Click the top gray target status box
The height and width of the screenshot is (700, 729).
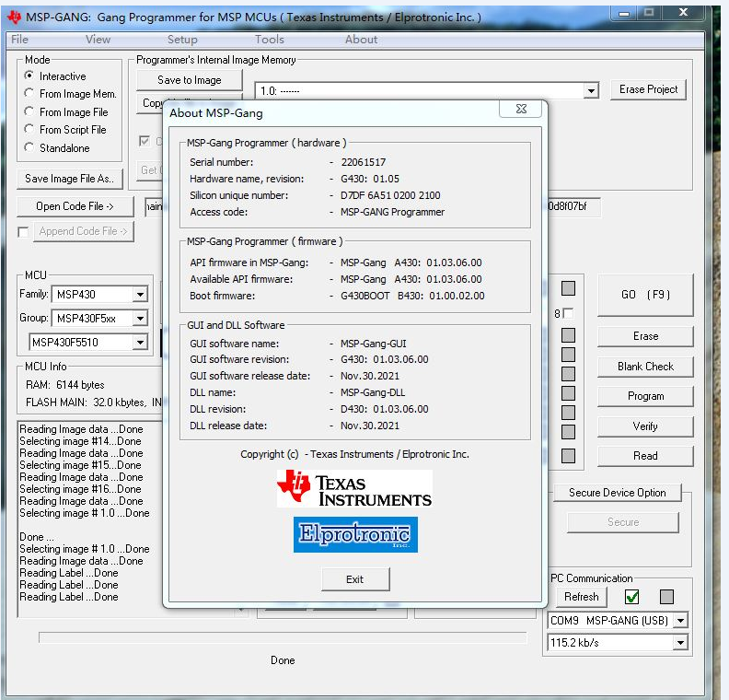coord(568,288)
